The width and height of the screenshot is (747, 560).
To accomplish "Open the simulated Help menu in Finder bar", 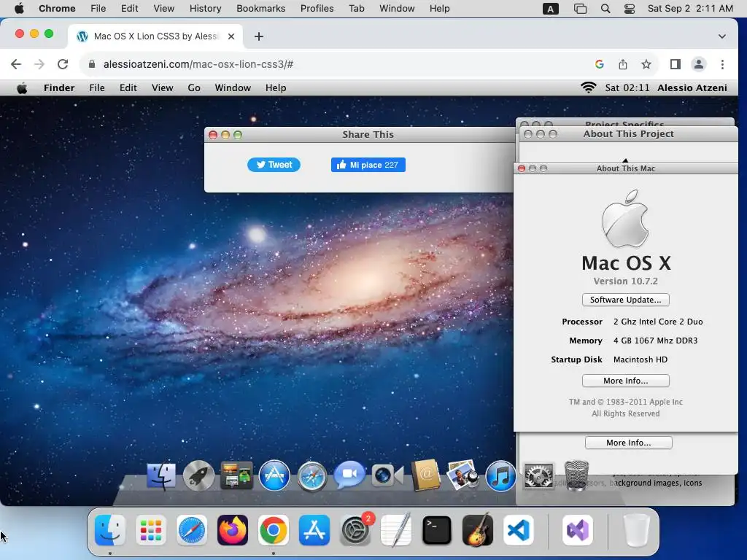I will 276,88.
